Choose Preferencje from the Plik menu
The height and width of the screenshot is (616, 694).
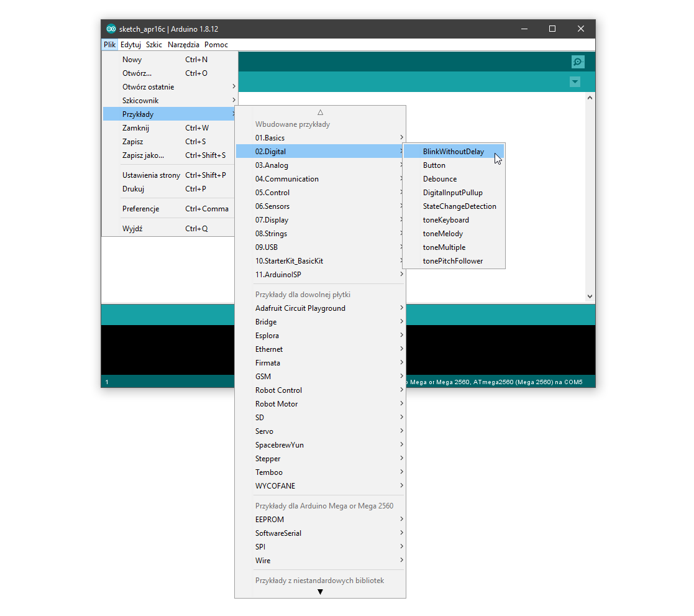168,209
